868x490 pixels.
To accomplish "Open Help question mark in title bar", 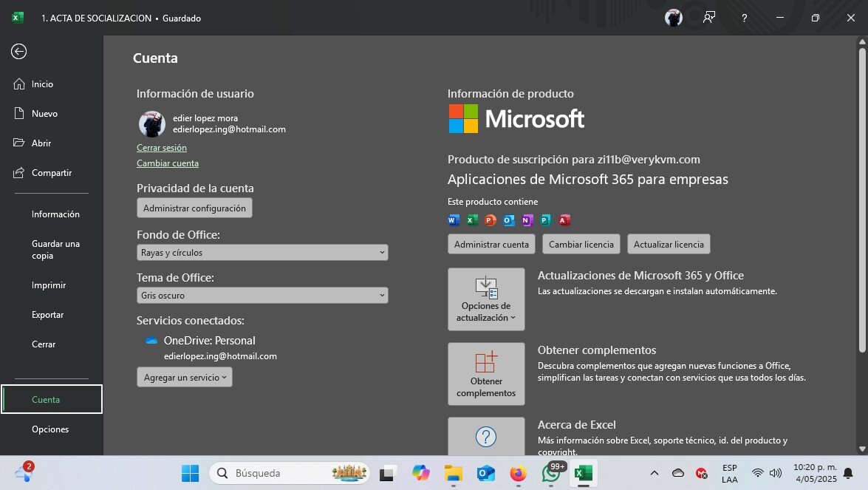I will [x=745, y=18].
